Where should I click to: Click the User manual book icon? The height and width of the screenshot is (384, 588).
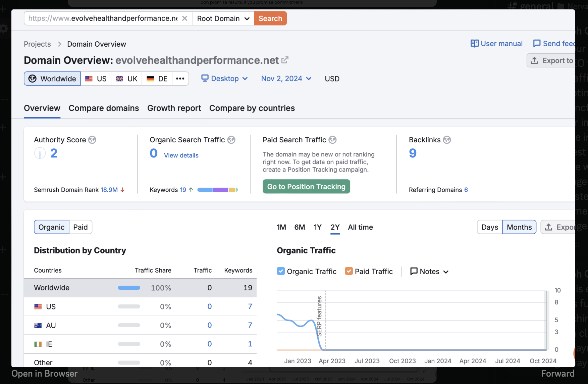click(x=474, y=44)
